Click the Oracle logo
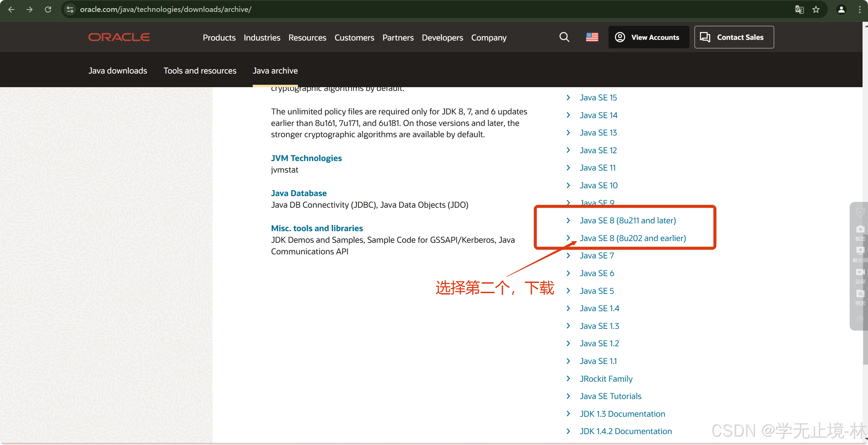868x445 pixels. [x=119, y=37]
